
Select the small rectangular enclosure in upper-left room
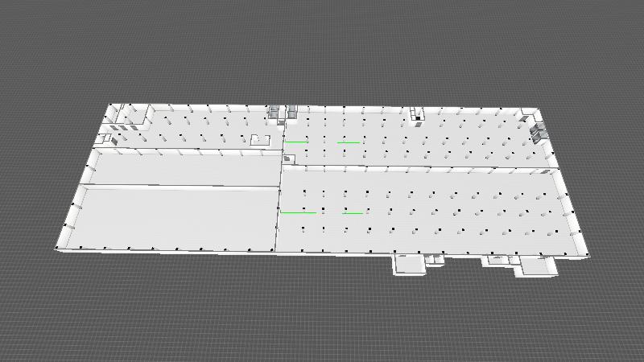[x=259, y=140]
